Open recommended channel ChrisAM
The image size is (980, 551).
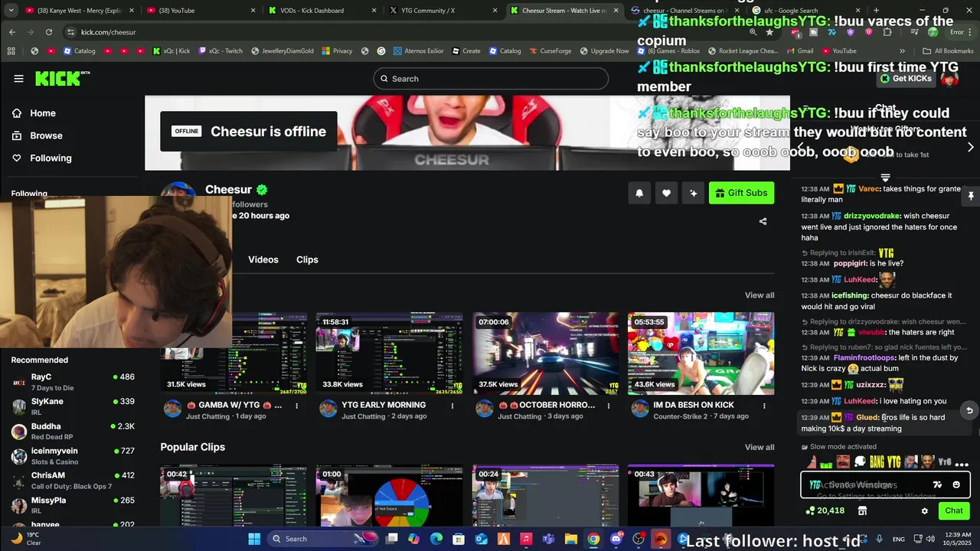[73, 481]
